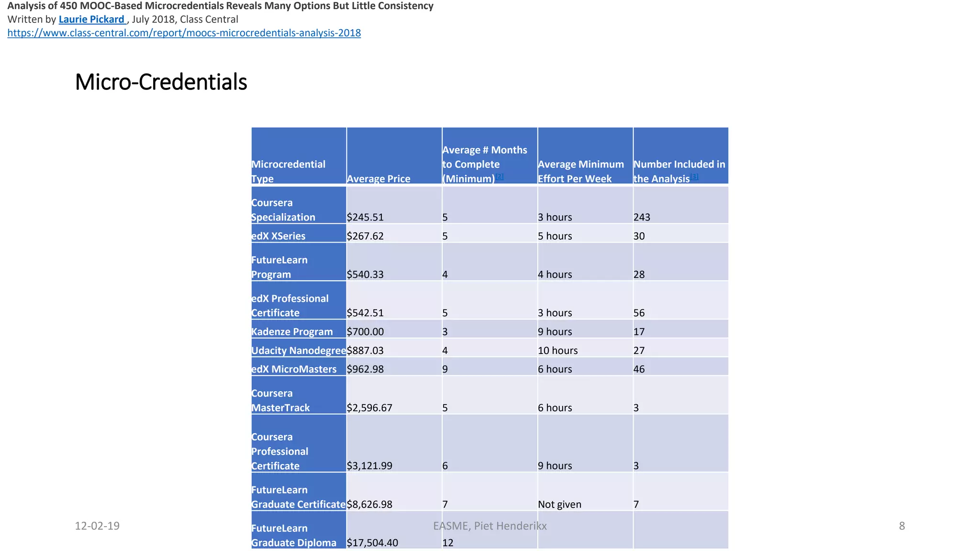
Task: Click the 'Microcredential Type' column header
Action: click(x=299, y=155)
